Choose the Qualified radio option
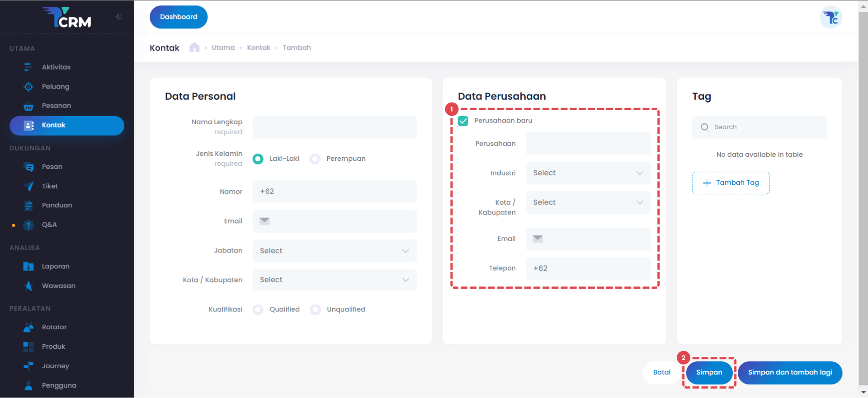 [x=258, y=309]
